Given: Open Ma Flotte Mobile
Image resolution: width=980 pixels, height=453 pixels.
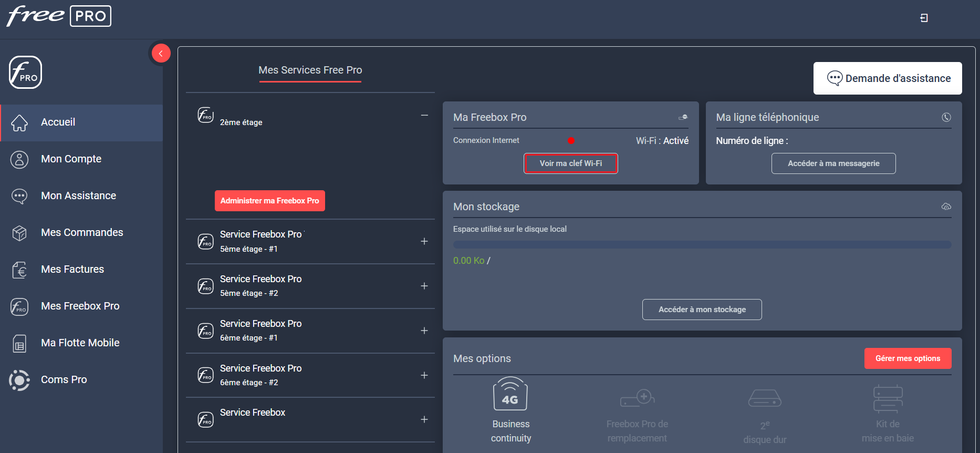Looking at the screenshot, I should tap(81, 343).
